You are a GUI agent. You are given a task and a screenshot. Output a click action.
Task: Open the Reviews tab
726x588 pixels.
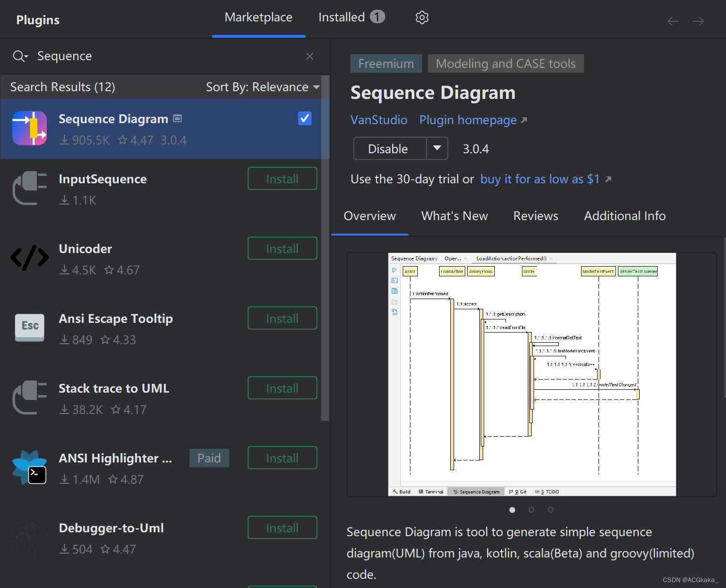[536, 216]
